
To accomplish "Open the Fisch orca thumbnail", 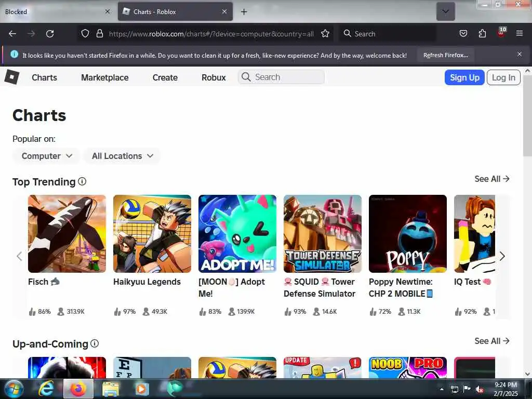I will pos(67,233).
